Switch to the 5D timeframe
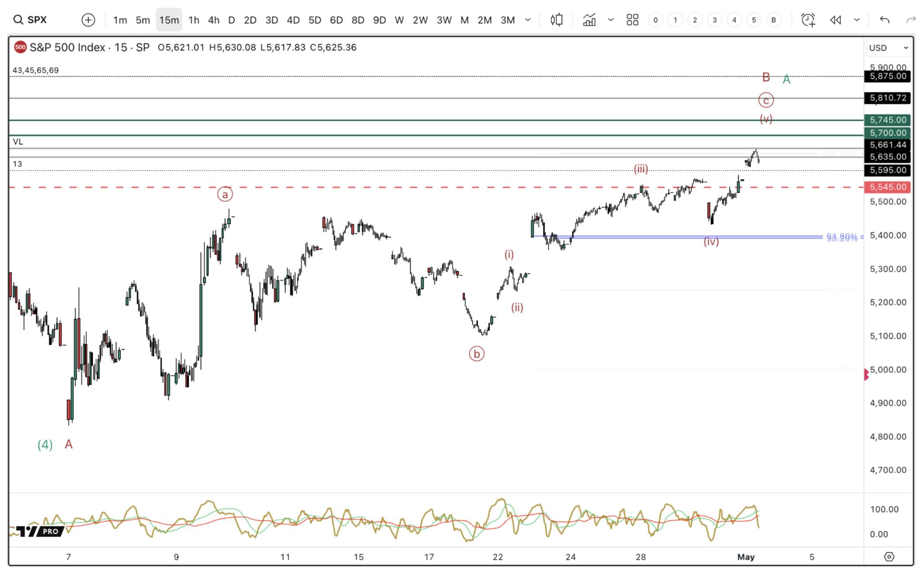This screenshot has height=573, width=924. click(x=315, y=20)
